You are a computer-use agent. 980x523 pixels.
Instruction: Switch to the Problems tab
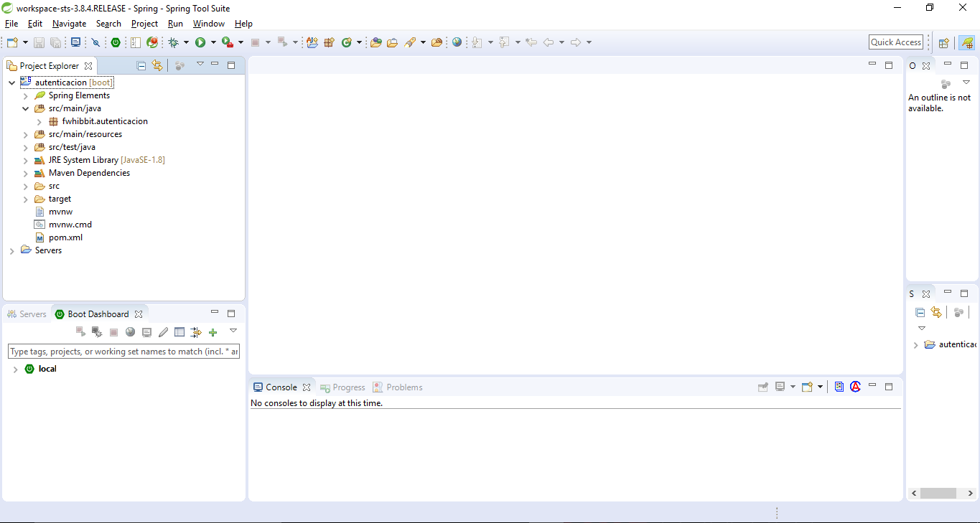[404, 387]
